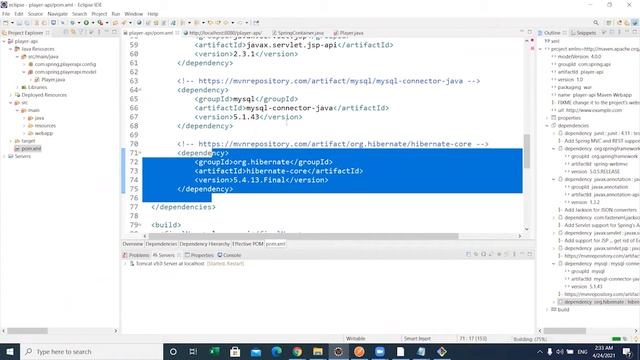Expand the properties node in the Outline
This screenshot has height=360, width=640.
(x=547, y=118)
